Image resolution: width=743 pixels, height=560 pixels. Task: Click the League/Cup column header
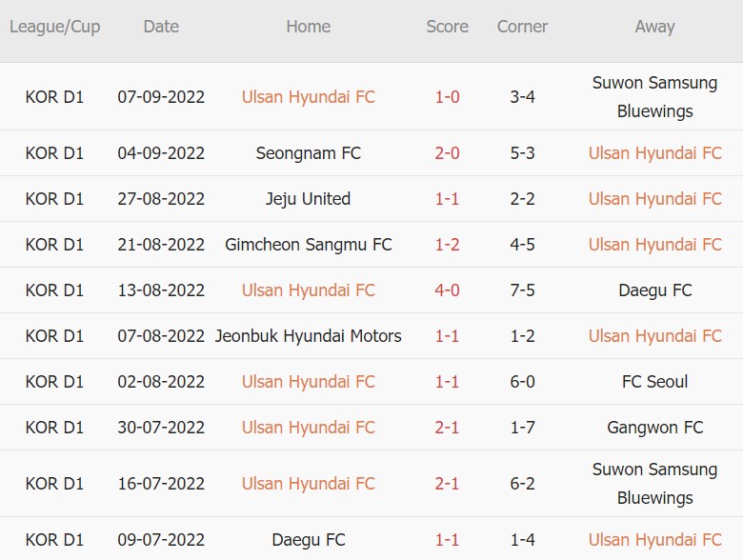54,27
